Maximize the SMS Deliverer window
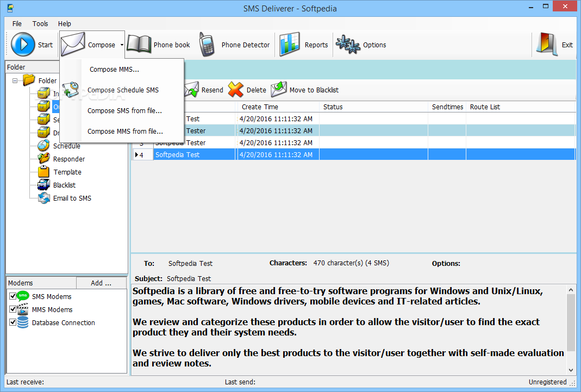581x392 pixels. 546,7
